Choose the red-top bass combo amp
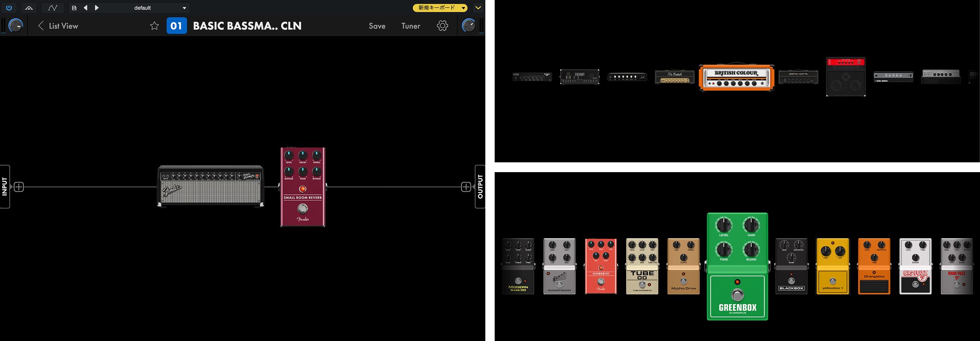The height and width of the screenshot is (341, 980). coord(846,77)
